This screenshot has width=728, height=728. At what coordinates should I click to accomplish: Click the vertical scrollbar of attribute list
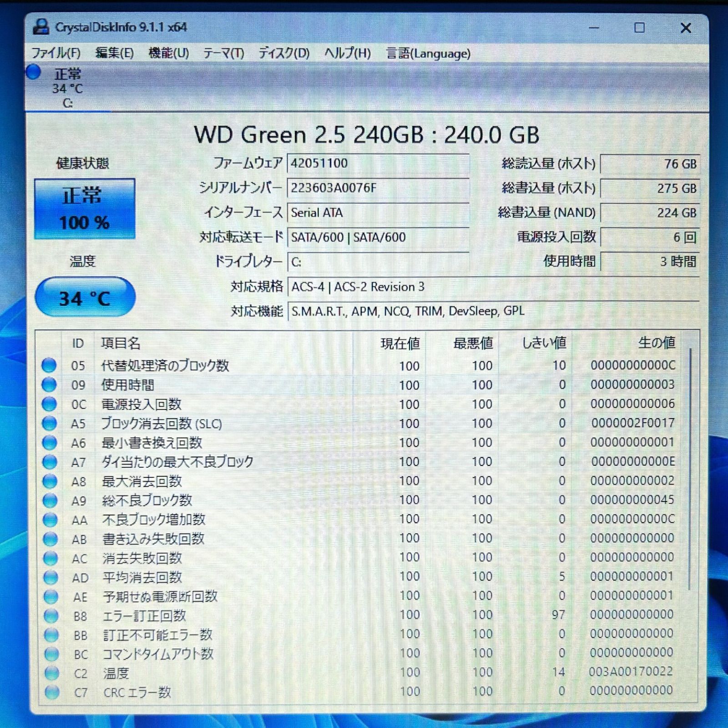pos(690,469)
